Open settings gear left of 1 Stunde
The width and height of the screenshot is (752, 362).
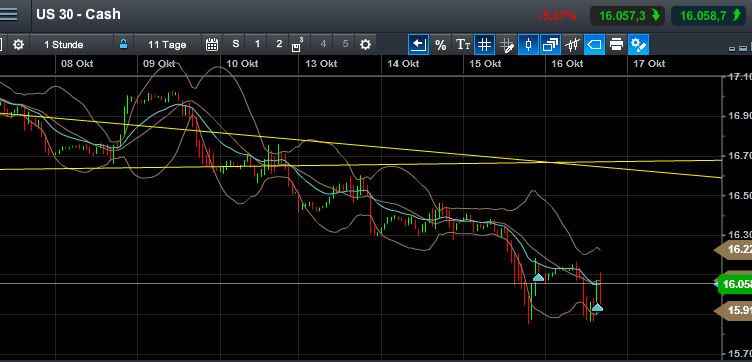tap(18, 45)
